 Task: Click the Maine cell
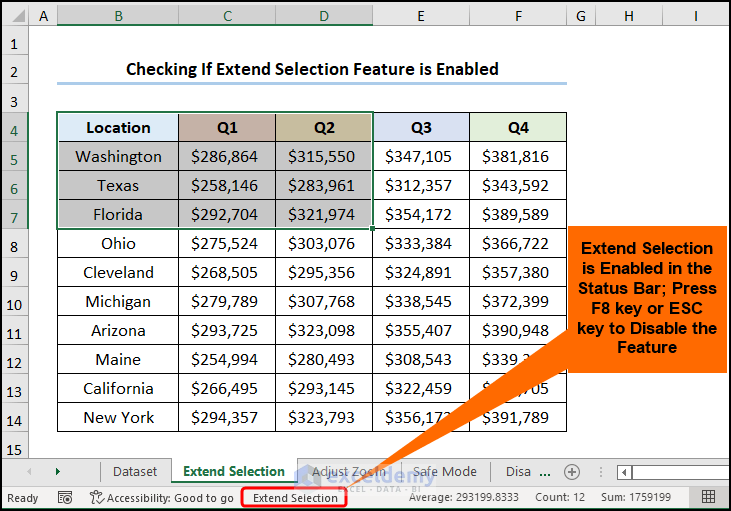click(118, 359)
